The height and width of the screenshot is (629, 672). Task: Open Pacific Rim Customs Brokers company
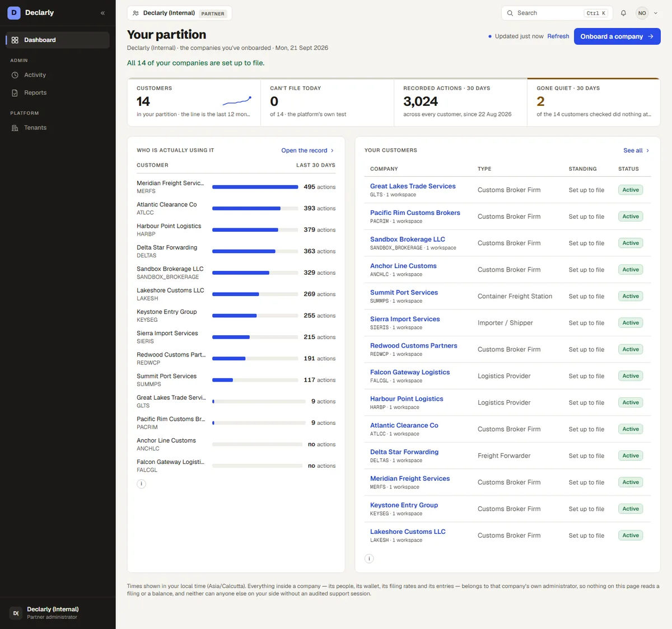pyautogui.click(x=415, y=213)
